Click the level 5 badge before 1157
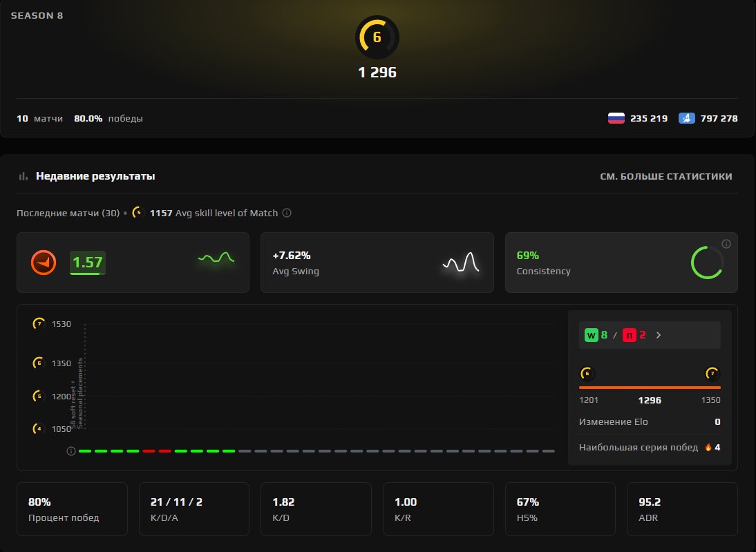The height and width of the screenshot is (552, 756). [x=138, y=213]
